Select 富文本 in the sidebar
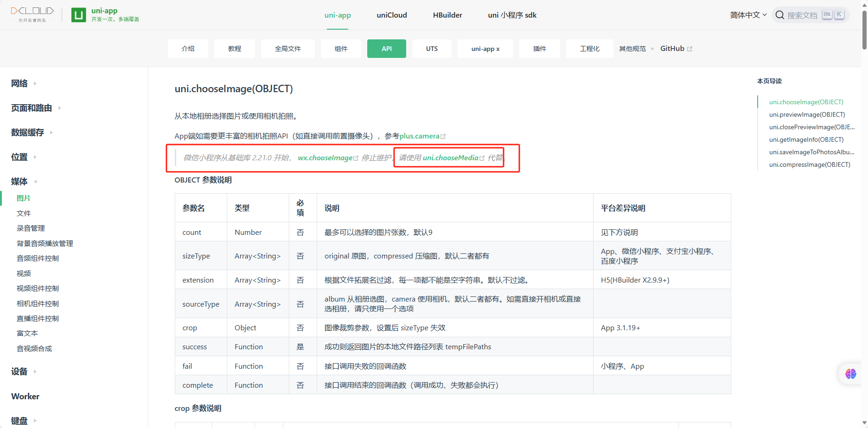The width and height of the screenshot is (868, 428). [x=27, y=334]
